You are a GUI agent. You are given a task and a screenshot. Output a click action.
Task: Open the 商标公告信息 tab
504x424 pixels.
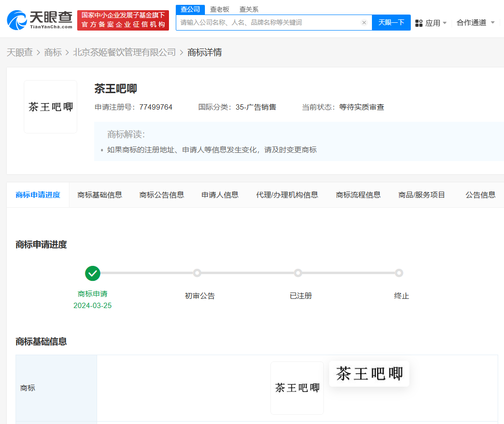tap(162, 195)
